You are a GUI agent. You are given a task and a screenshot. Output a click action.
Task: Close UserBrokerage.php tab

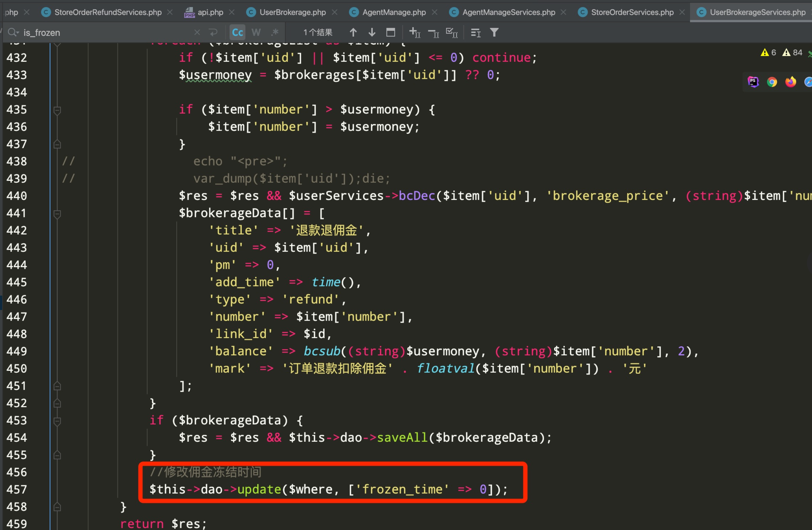point(335,12)
